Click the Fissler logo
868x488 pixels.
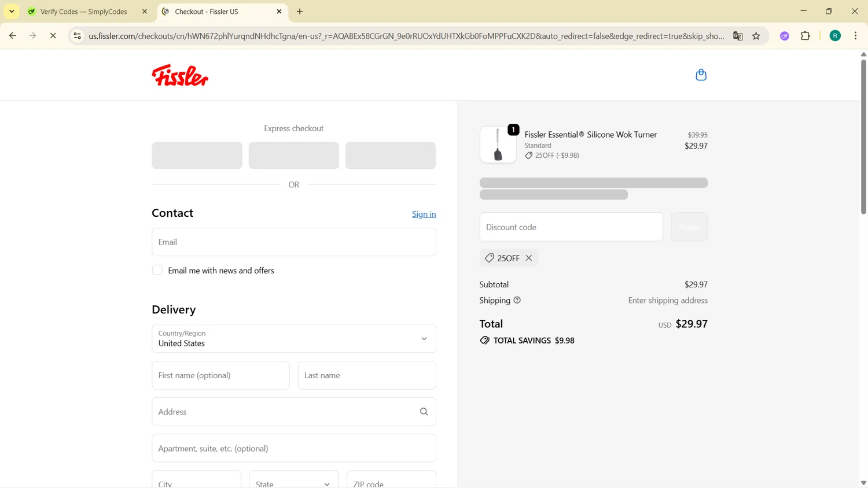pos(180,75)
